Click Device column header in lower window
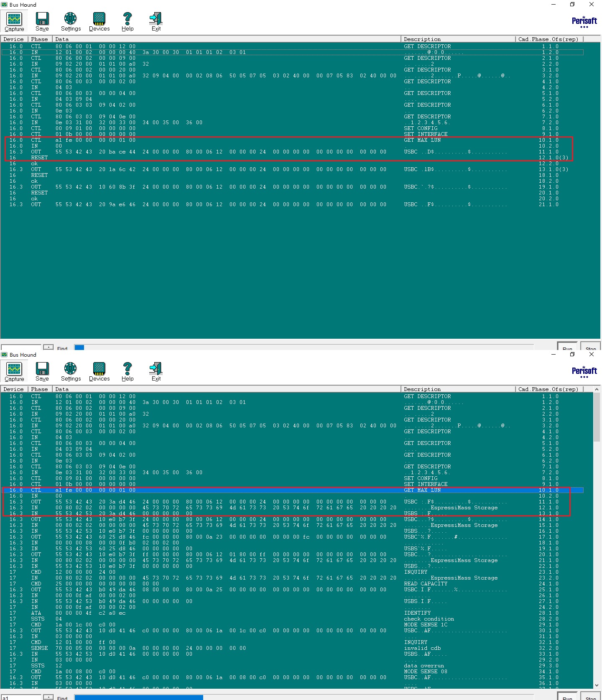602x700 pixels. (14, 389)
